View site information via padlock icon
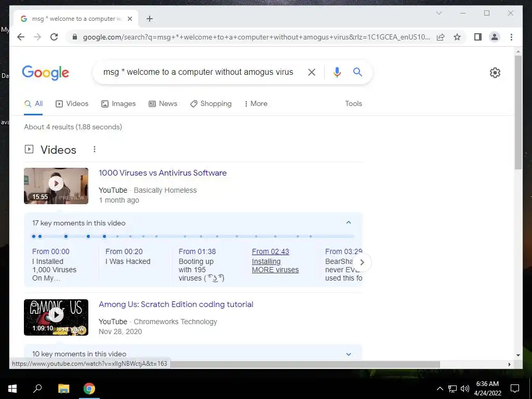 click(x=75, y=37)
